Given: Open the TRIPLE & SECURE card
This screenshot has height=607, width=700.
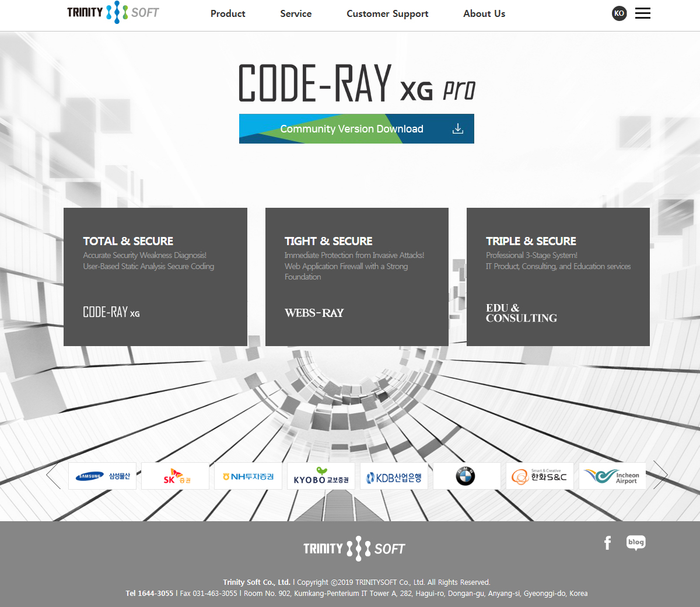Looking at the screenshot, I should (558, 277).
